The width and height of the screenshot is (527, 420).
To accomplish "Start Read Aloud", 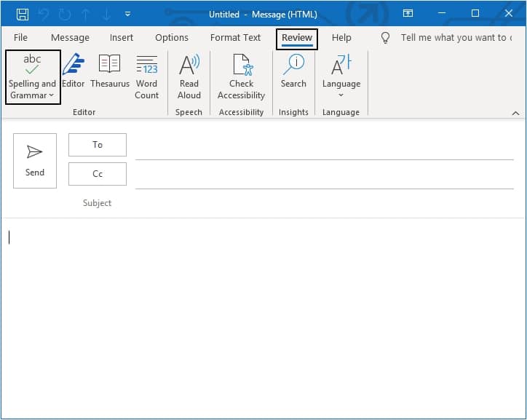I will pyautogui.click(x=189, y=76).
